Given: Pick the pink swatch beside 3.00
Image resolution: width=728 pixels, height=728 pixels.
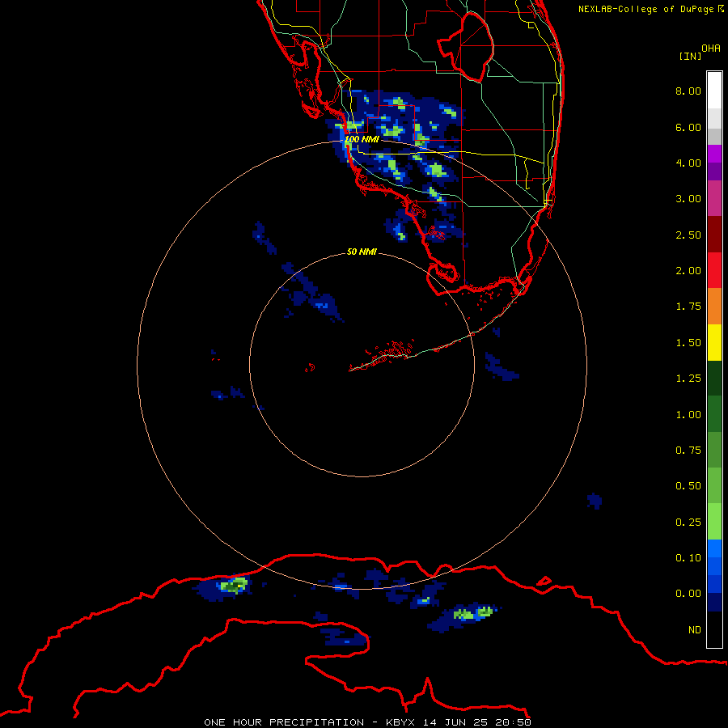Looking at the screenshot, I should (x=714, y=198).
